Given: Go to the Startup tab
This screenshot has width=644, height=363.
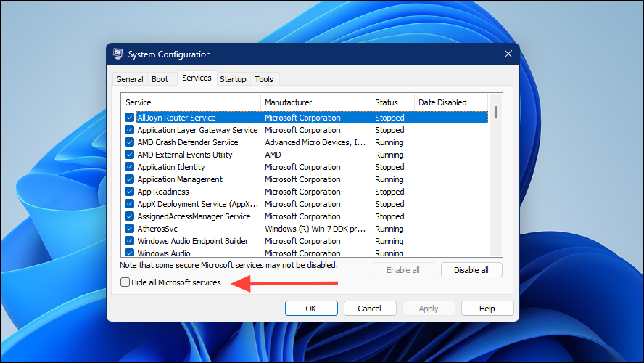Looking at the screenshot, I should point(233,79).
